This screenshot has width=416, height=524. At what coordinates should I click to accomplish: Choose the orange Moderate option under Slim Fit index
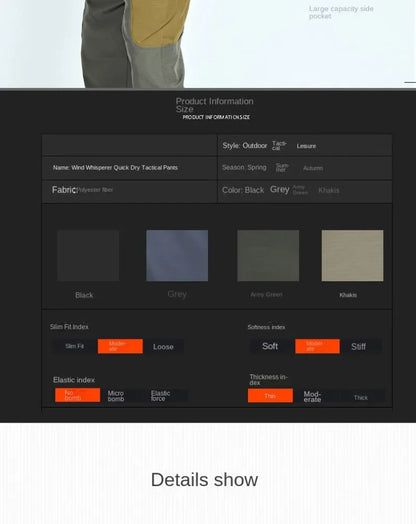coord(120,346)
